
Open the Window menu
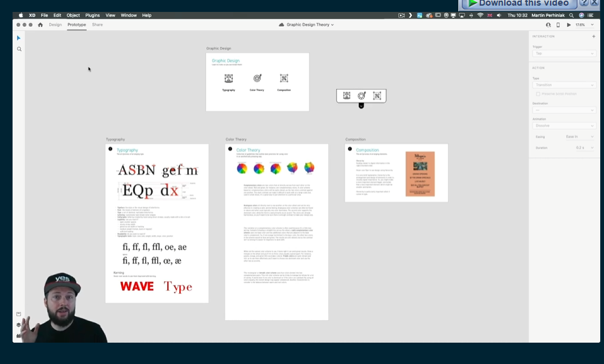129,16
